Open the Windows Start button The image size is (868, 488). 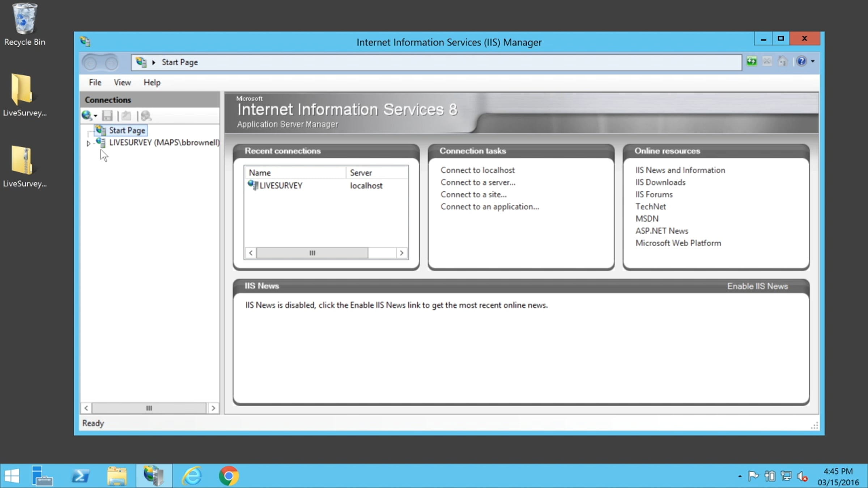click(12, 476)
